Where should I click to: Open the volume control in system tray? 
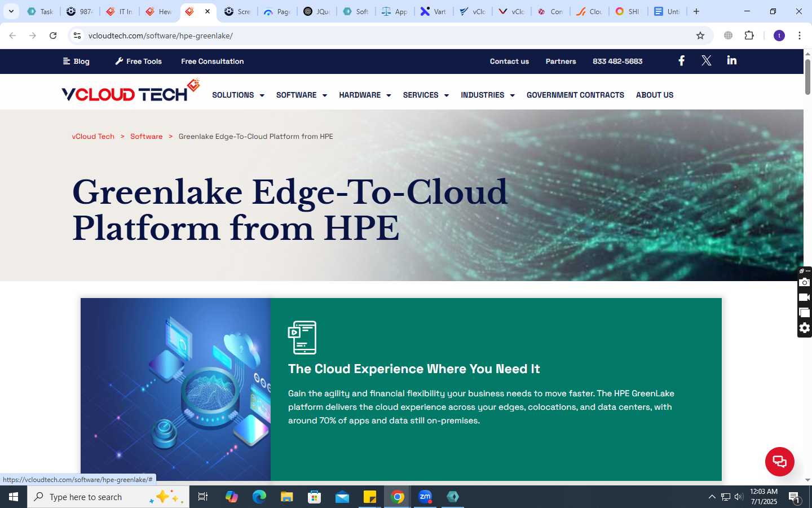[739, 497]
